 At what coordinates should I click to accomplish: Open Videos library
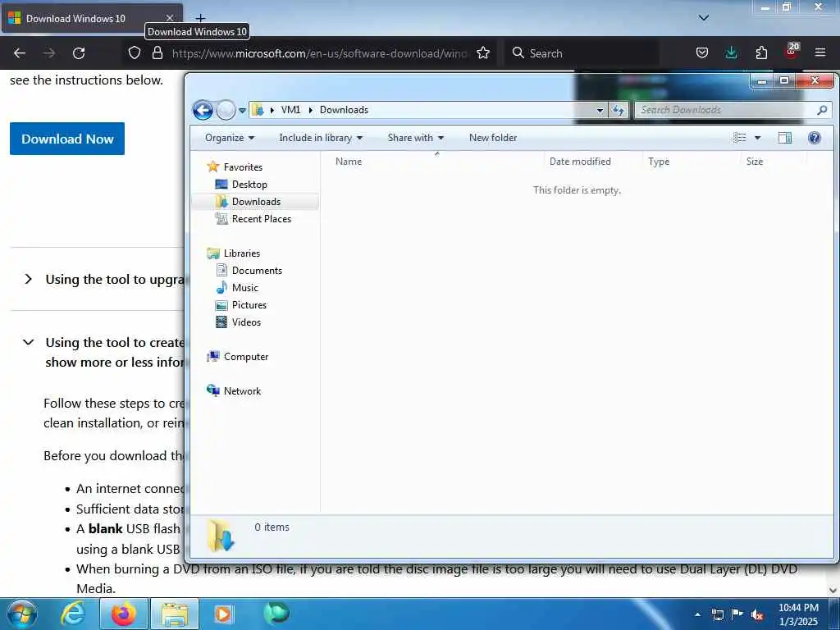pos(246,322)
